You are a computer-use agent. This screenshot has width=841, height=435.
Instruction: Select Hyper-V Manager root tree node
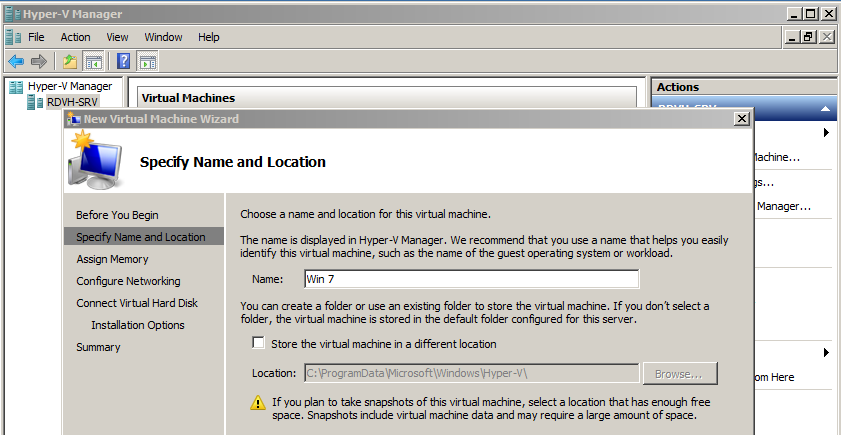pos(70,86)
